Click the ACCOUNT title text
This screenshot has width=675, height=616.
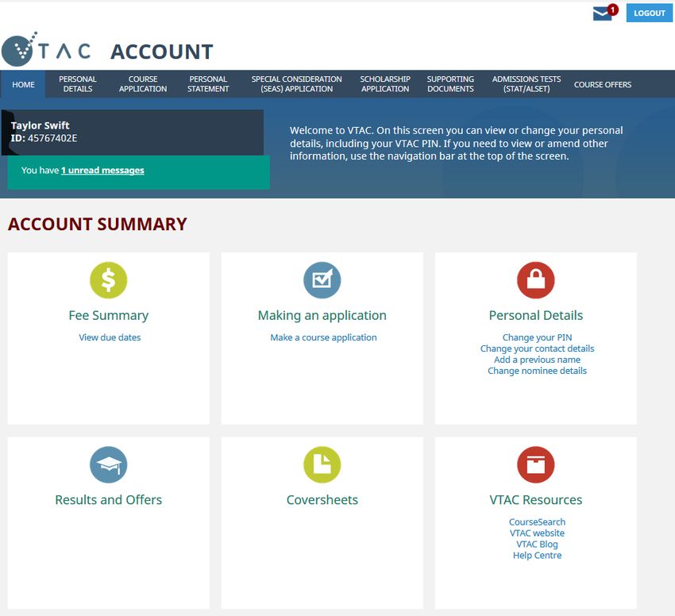162,52
